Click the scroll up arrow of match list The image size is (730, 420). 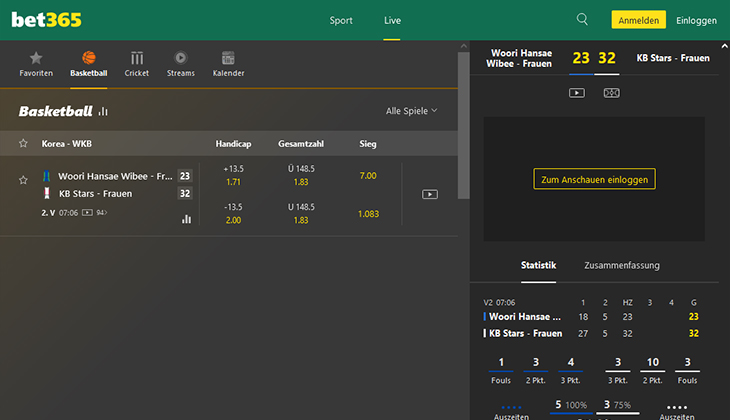pos(463,46)
